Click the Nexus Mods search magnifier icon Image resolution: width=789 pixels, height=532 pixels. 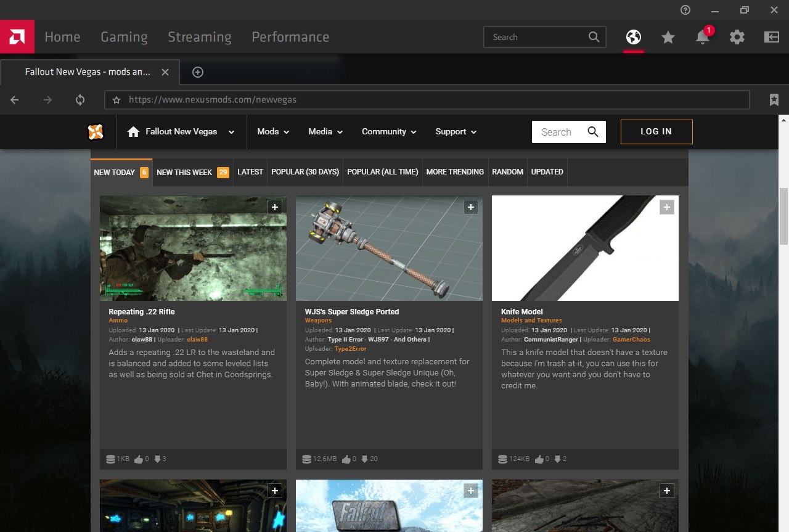pyautogui.click(x=593, y=132)
